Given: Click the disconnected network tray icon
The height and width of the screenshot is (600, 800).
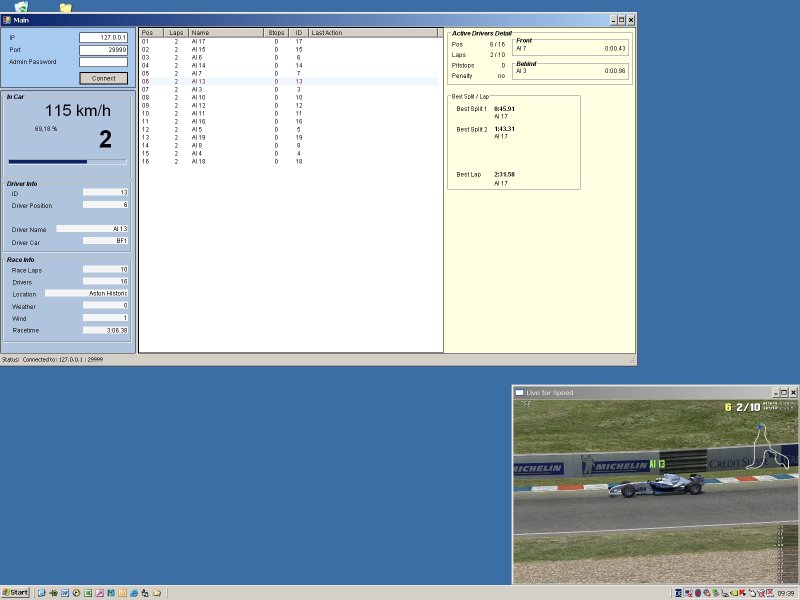Looking at the screenshot, I should [x=689, y=593].
